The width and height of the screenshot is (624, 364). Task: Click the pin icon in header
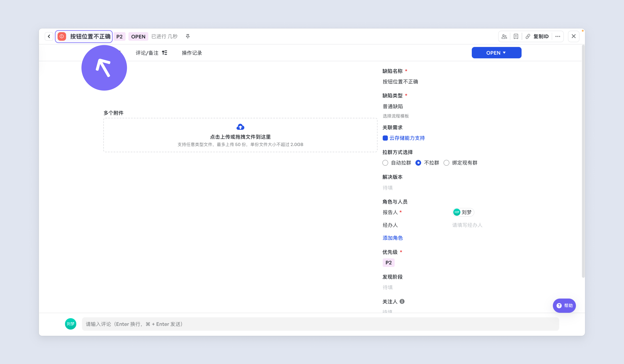188,36
